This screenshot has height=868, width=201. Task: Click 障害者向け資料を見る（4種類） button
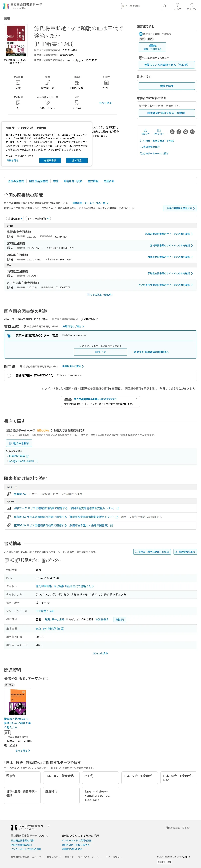pos(167,113)
